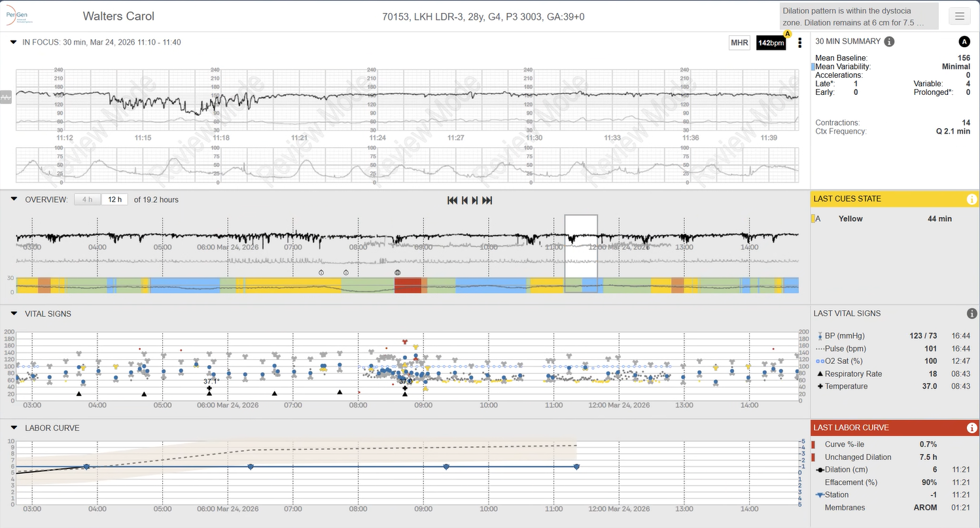Click the Last Vital Signs info icon
Screen dimensions: 980x528
click(972, 313)
